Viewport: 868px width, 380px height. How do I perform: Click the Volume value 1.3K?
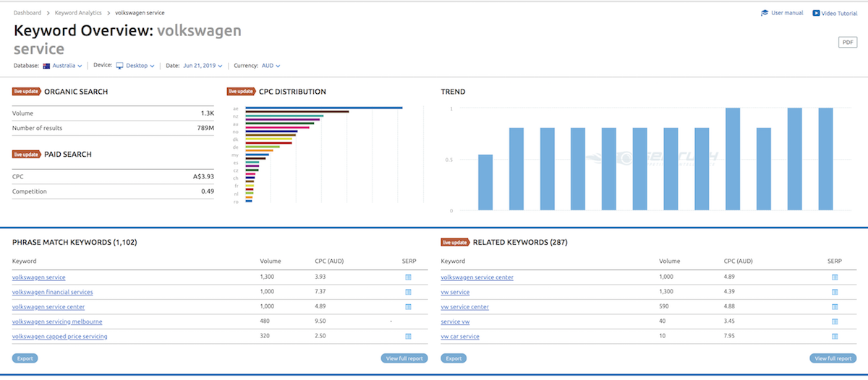(208, 113)
